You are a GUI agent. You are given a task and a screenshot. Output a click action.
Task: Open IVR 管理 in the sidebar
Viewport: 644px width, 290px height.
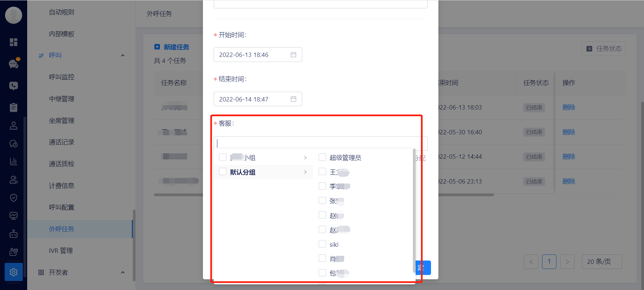[61, 250]
